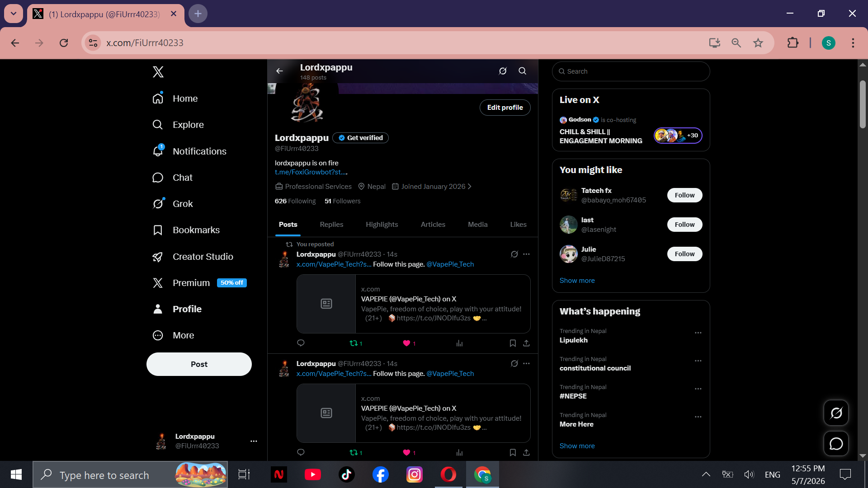Open Instagram from the taskbar
This screenshot has width=868, height=488.
[x=415, y=474]
